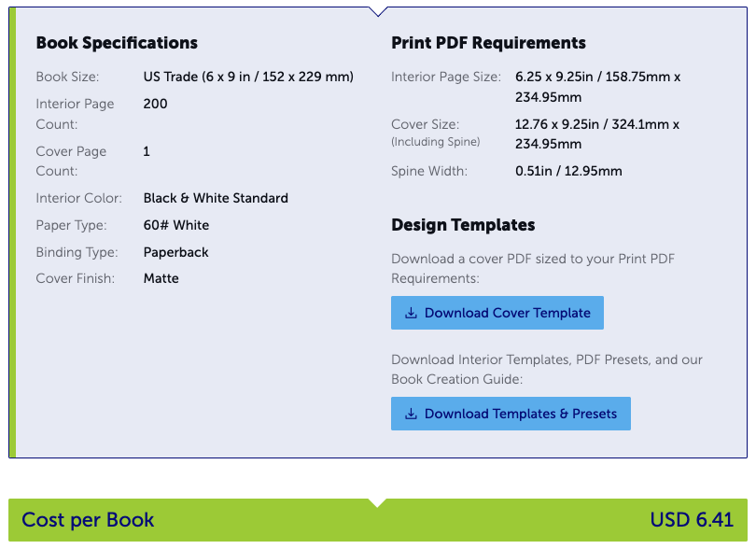Viewport: 756px width, 549px height.
Task: Click the Print PDF Requirements heading
Action: (x=488, y=43)
